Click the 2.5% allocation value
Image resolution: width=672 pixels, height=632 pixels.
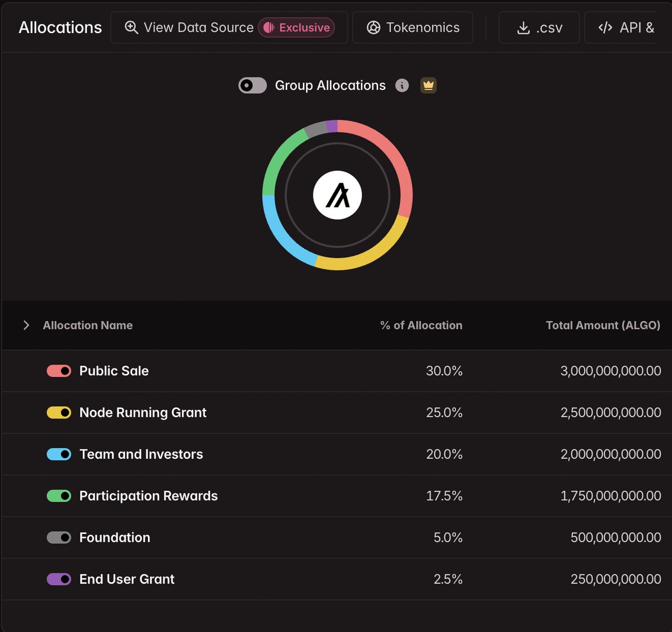(x=448, y=579)
